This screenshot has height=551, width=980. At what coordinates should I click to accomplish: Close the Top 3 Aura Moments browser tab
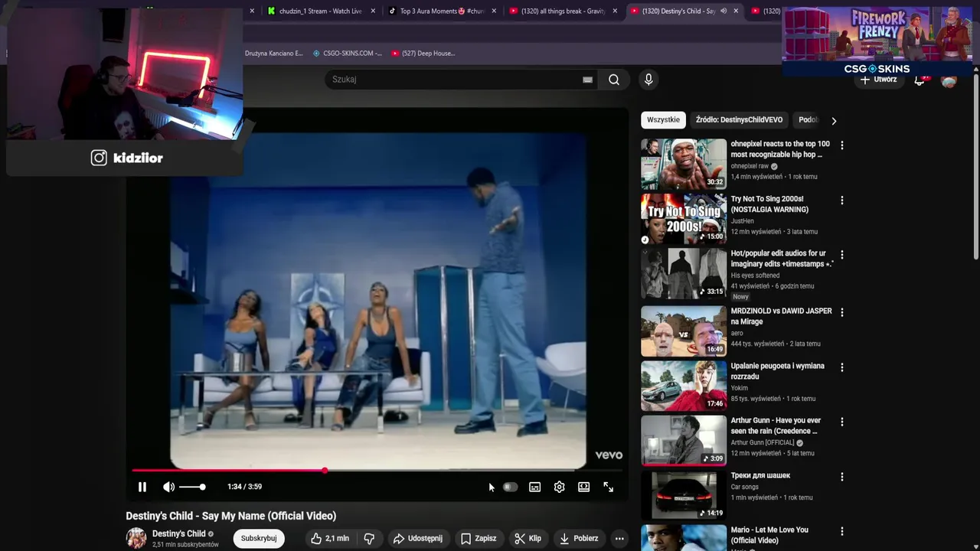tap(494, 11)
